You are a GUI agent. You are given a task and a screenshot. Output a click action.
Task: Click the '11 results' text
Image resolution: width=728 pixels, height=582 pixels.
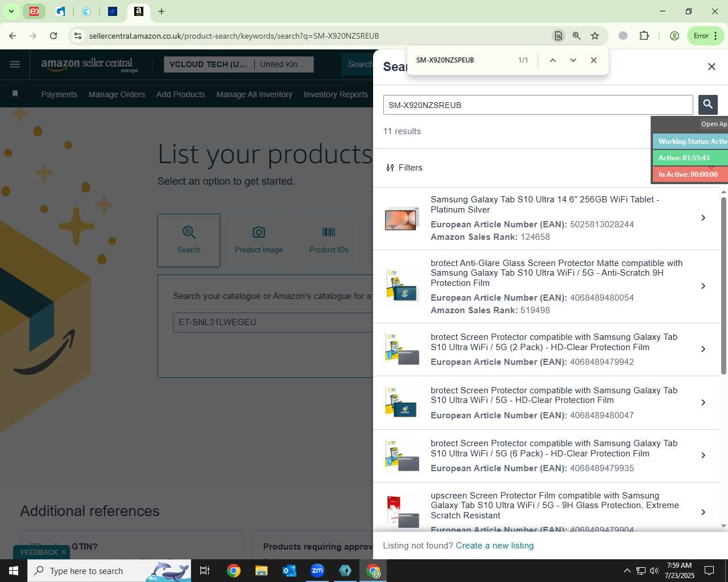pyautogui.click(x=402, y=131)
